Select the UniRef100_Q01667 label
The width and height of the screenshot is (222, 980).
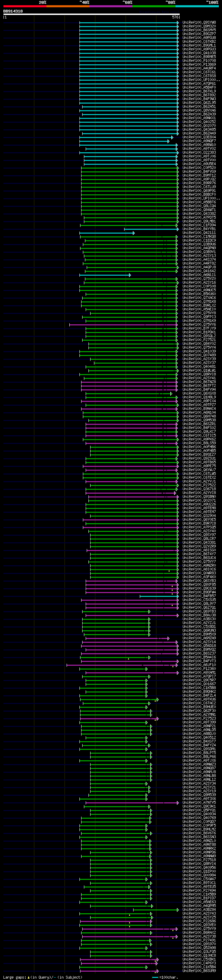(x=199, y=684)
